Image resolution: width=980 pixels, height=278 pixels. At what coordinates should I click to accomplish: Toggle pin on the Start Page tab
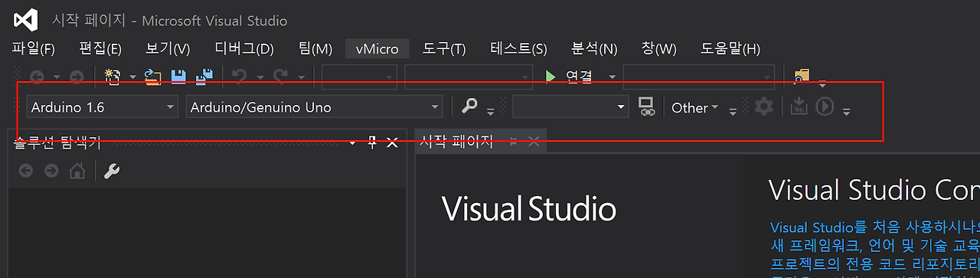pos(513,142)
